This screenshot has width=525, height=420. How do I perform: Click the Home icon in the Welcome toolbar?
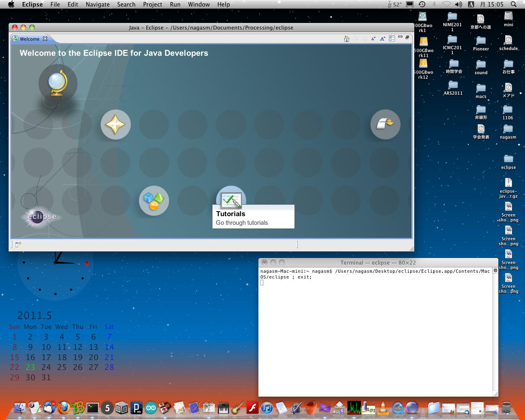tap(347, 39)
